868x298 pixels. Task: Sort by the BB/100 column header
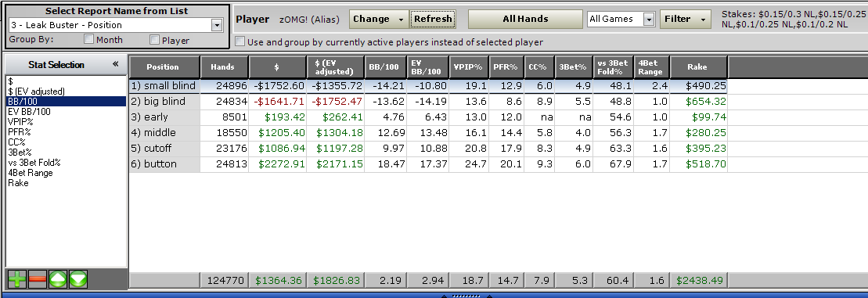(385, 67)
